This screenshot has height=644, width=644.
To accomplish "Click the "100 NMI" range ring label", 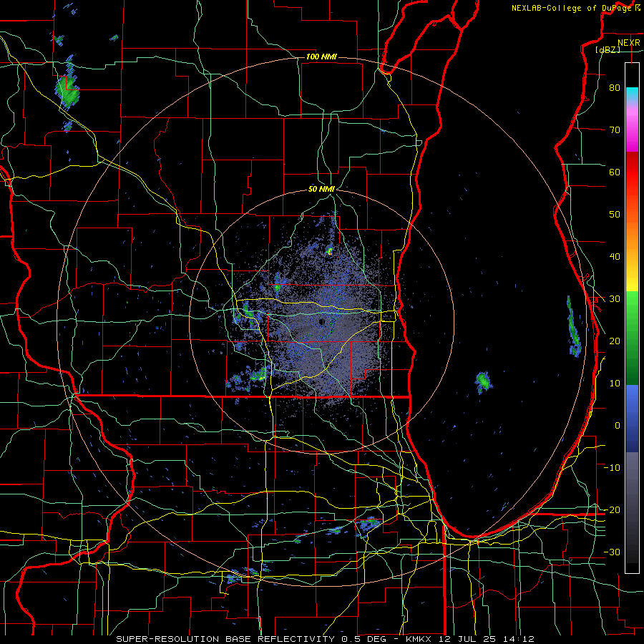I will pos(321,57).
